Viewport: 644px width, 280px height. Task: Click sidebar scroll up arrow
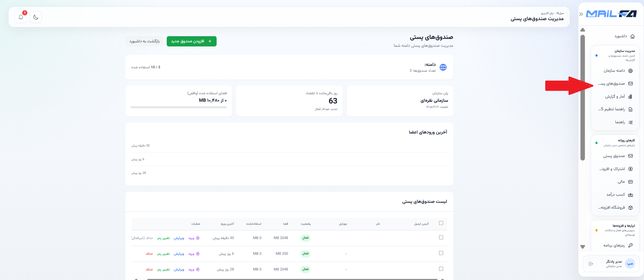pyautogui.click(x=583, y=30)
